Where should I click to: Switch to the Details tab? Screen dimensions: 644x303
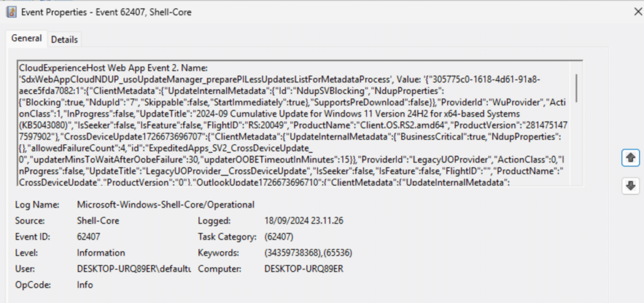65,40
